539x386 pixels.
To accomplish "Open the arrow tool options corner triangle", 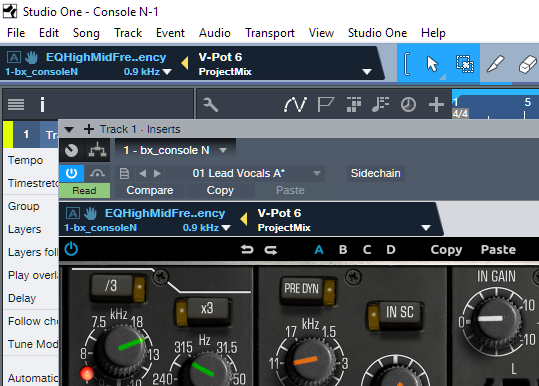I will (x=443, y=77).
